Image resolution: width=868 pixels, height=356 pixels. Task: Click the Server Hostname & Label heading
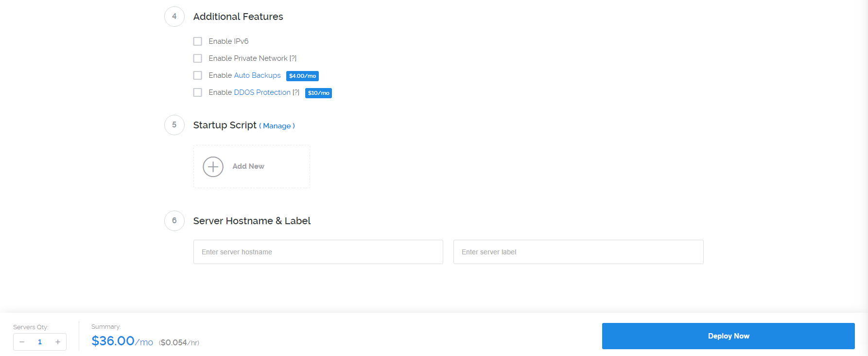(x=252, y=221)
